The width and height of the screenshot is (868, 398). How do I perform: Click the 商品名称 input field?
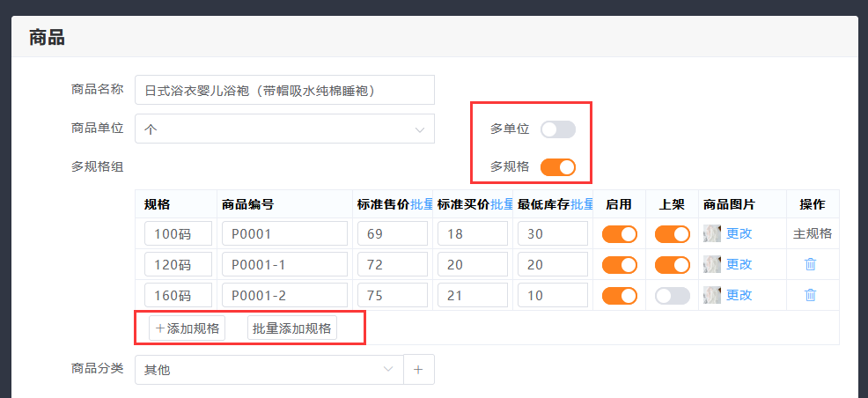pyautogui.click(x=284, y=90)
